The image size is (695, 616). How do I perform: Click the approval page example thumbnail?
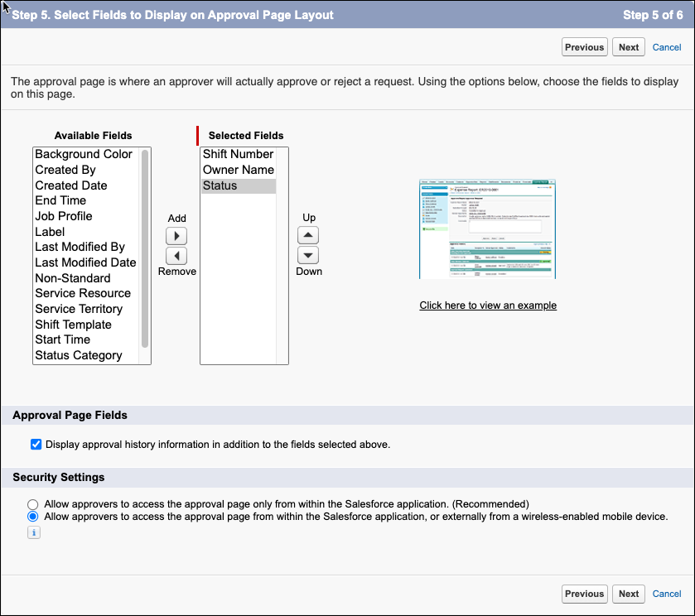coord(487,229)
